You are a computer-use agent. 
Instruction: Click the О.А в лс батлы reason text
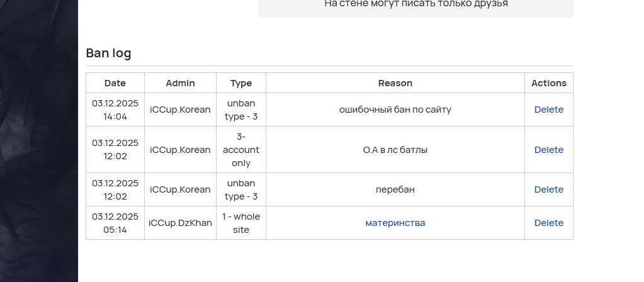point(395,150)
